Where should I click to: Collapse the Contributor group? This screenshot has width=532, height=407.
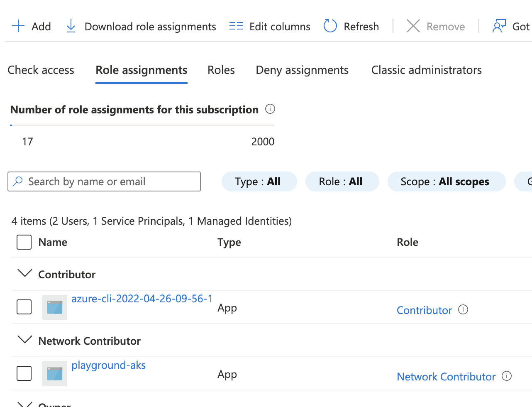tap(25, 273)
